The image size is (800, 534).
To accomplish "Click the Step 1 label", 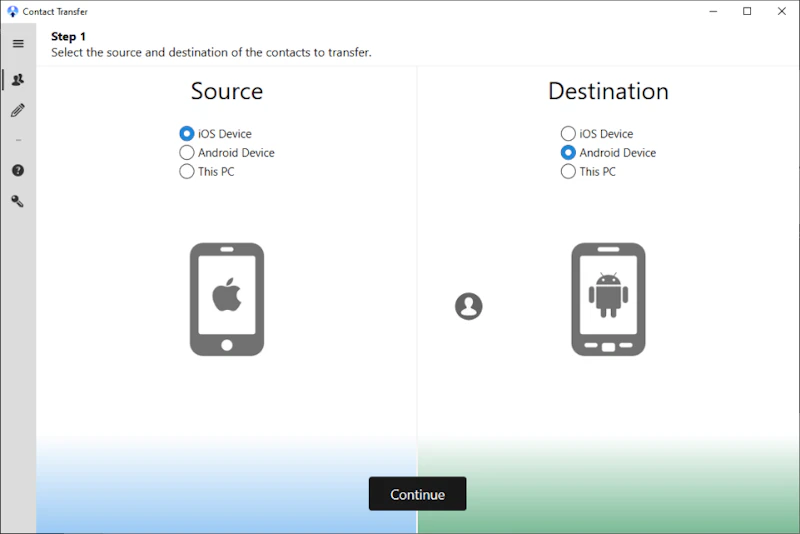I will pyautogui.click(x=68, y=37).
